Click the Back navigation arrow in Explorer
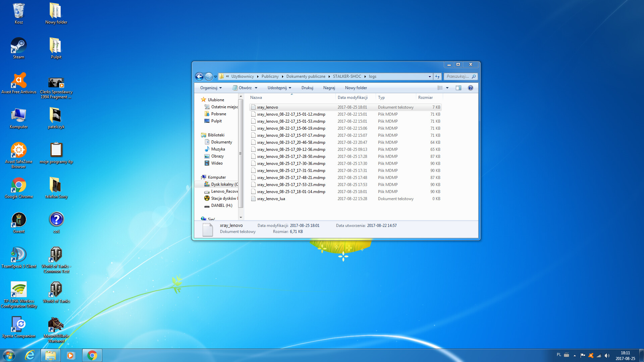This screenshot has width=644, height=362. [199, 76]
